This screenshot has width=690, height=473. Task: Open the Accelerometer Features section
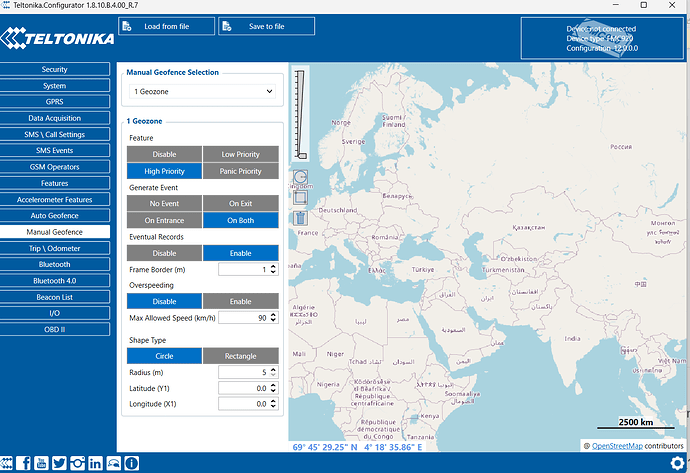point(55,200)
